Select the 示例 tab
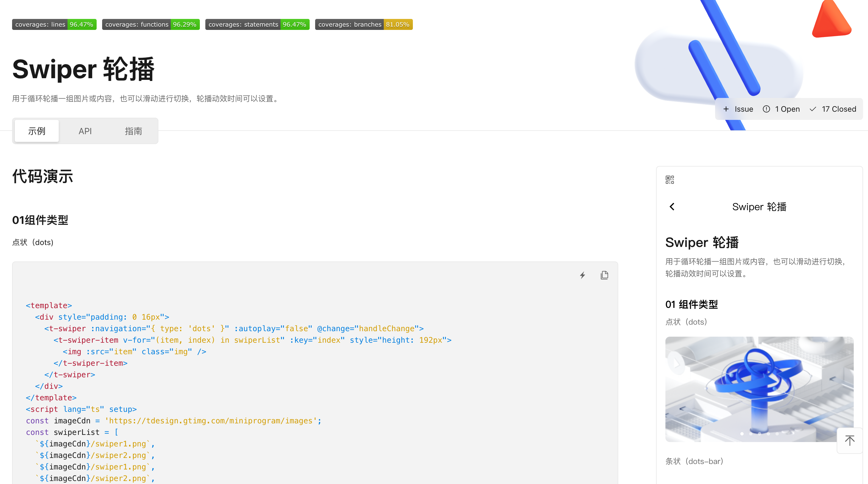This screenshot has width=868, height=484. pyautogui.click(x=37, y=131)
